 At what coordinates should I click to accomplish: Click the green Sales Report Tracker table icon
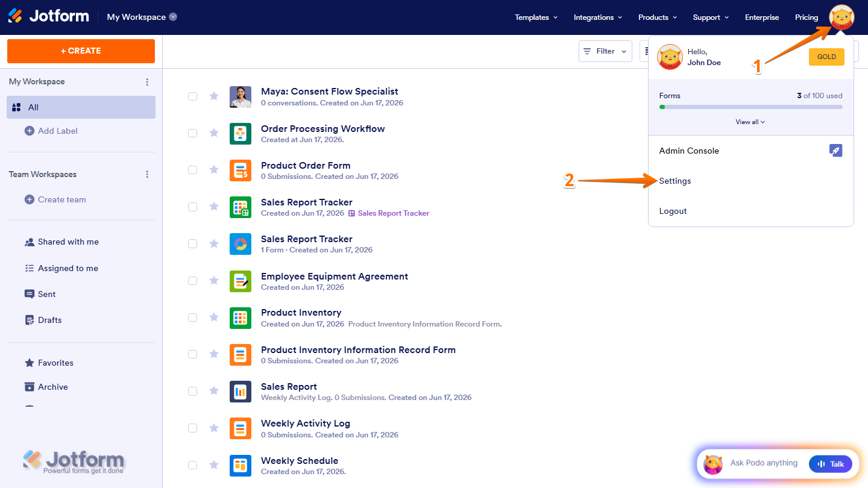coord(241,207)
